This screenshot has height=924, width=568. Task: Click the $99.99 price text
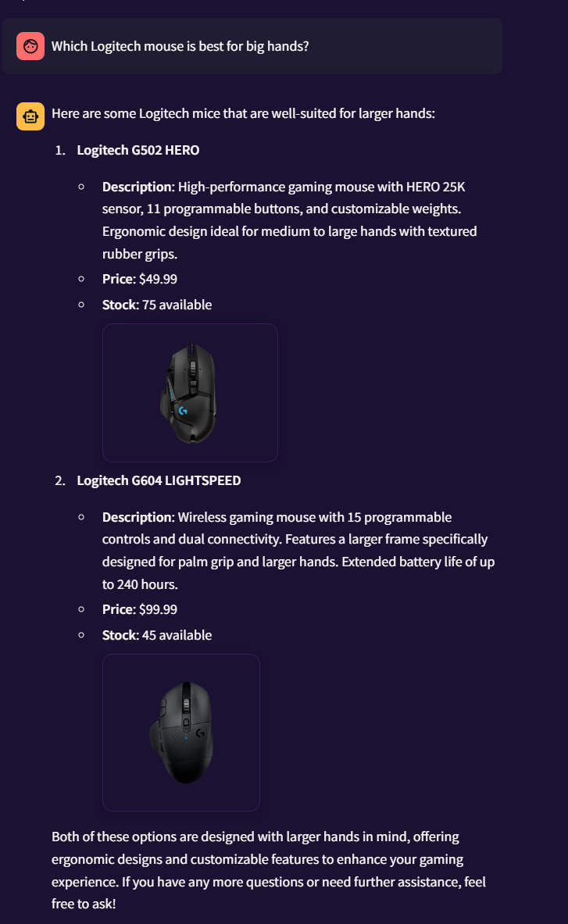pos(152,609)
